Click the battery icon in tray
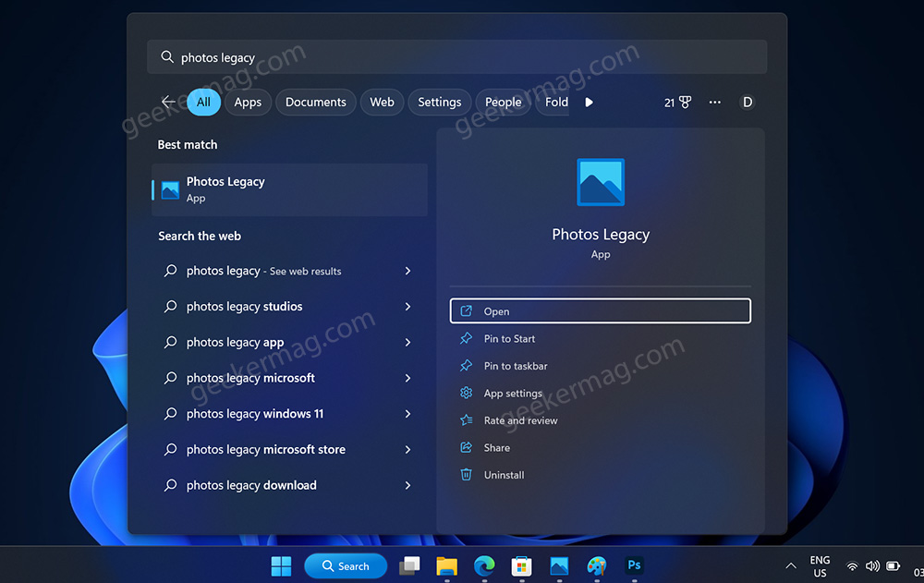This screenshot has width=924, height=583. click(x=894, y=566)
